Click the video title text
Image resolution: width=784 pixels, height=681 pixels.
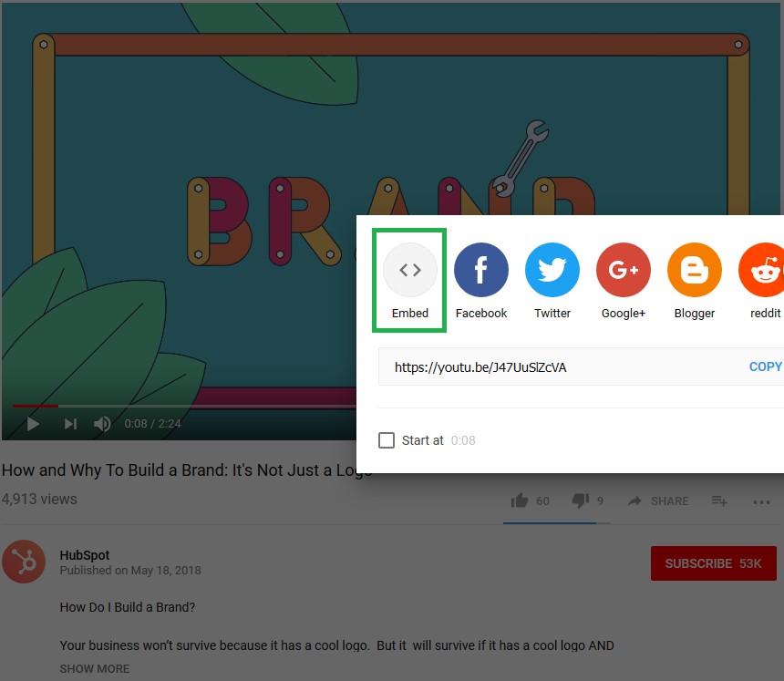(187, 470)
